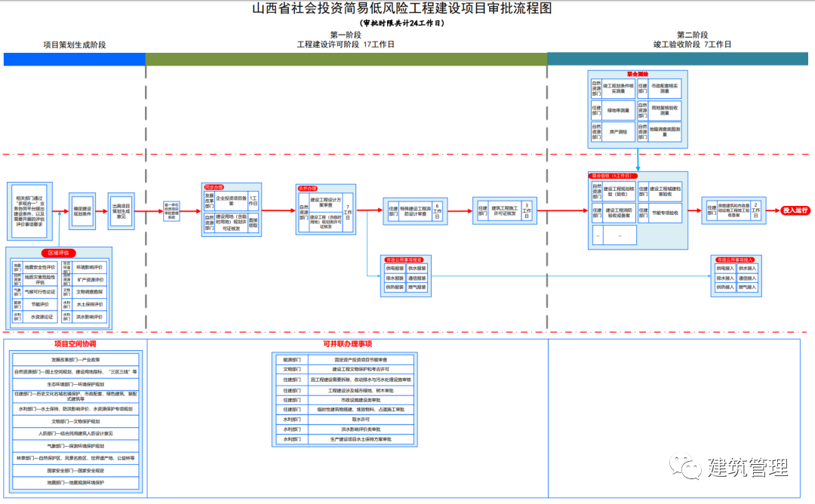Select the "气候可行性论证" cell
The image size is (815, 504).
pyautogui.click(x=39, y=292)
